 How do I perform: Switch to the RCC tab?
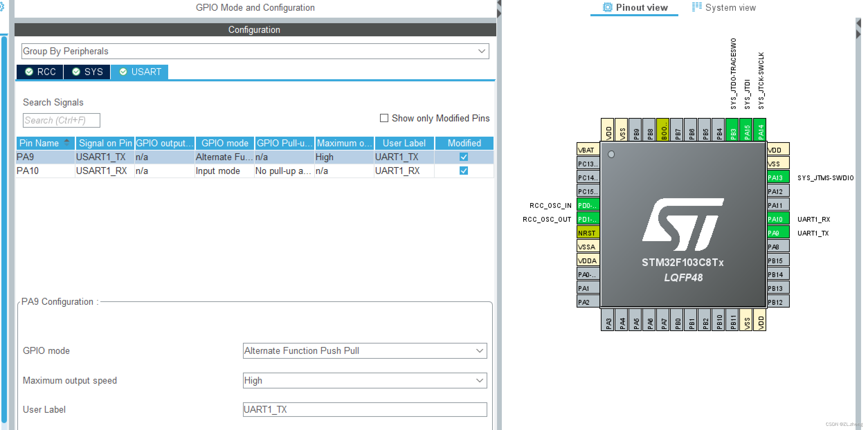[x=40, y=72]
